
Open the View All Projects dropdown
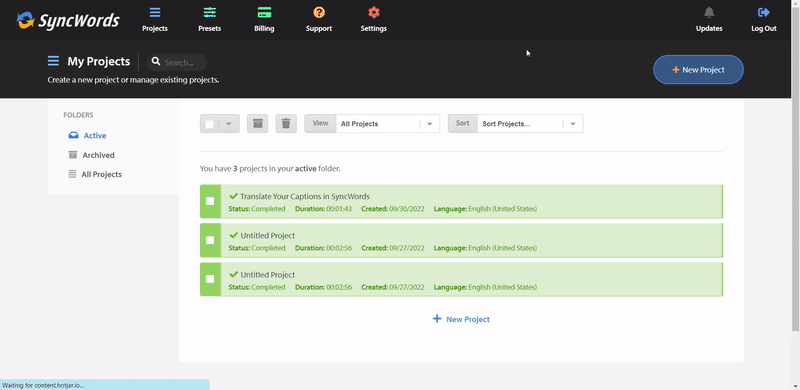click(388, 124)
